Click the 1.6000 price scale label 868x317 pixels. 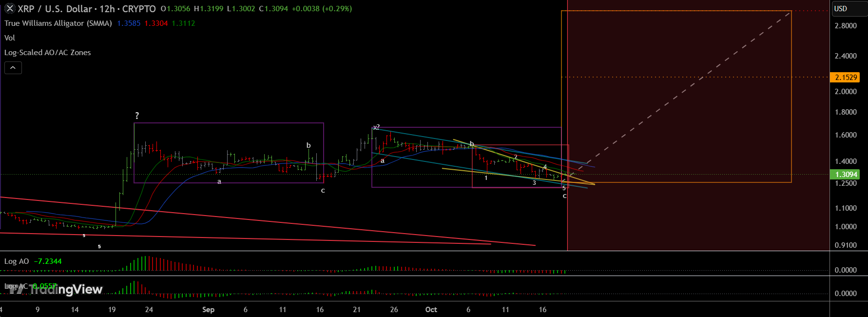[x=846, y=135]
